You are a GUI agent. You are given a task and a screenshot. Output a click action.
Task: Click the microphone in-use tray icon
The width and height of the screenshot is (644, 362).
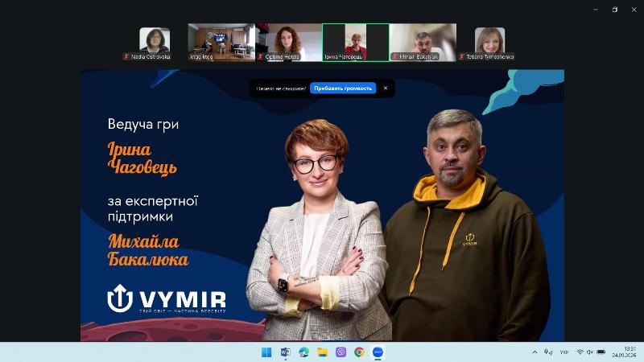pyautogui.click(x=548, y=352)
